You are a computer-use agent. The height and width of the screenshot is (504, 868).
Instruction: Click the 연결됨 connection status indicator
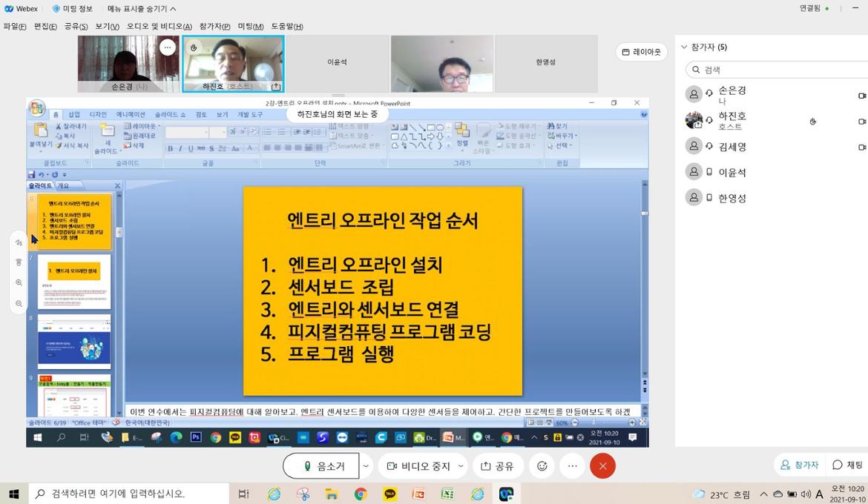point(815,8)
